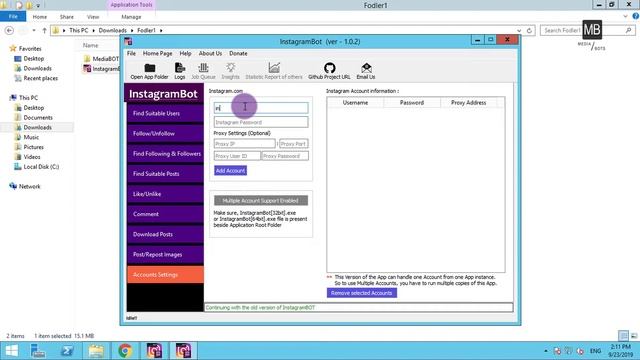Open View tab in File Explorer ribbon
This screenshot has width=640, height=360.
click(93, 17)
